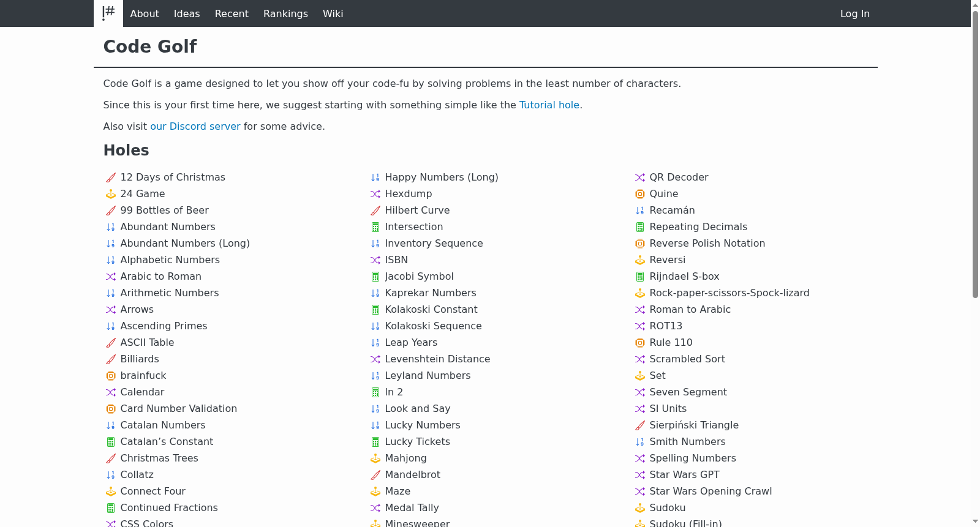Click the brush icon beside 12 Days of Christmas
980x527 pixels.
[111, 178]
